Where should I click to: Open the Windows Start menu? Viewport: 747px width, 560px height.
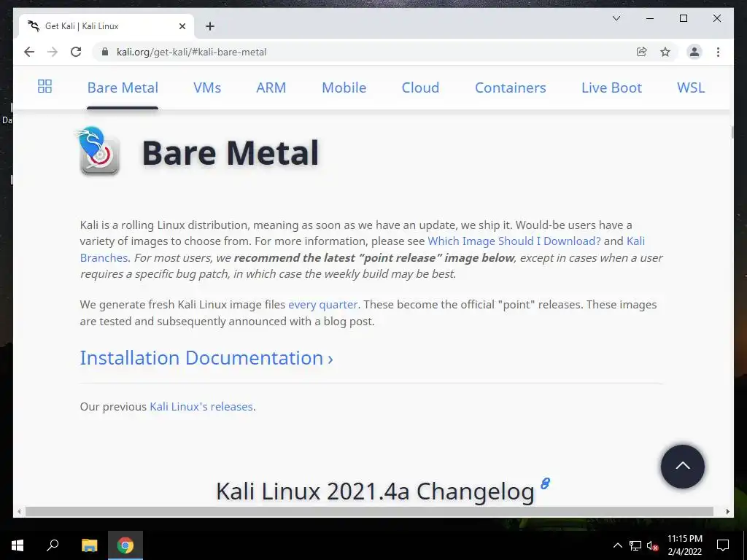pos(18,545)
